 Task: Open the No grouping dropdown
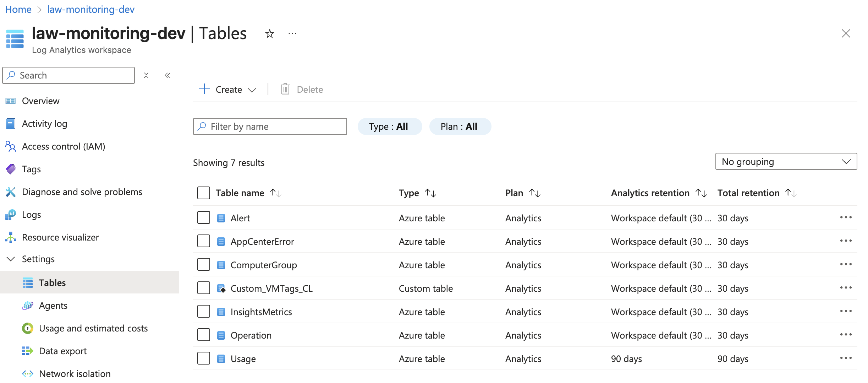point(786,161)
